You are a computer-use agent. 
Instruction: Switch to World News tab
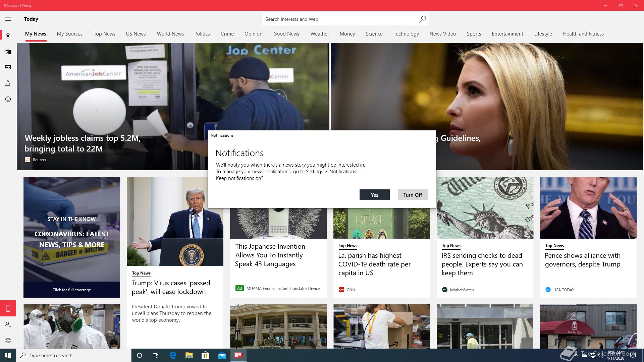pyautogui.click(x=170, y=34)
